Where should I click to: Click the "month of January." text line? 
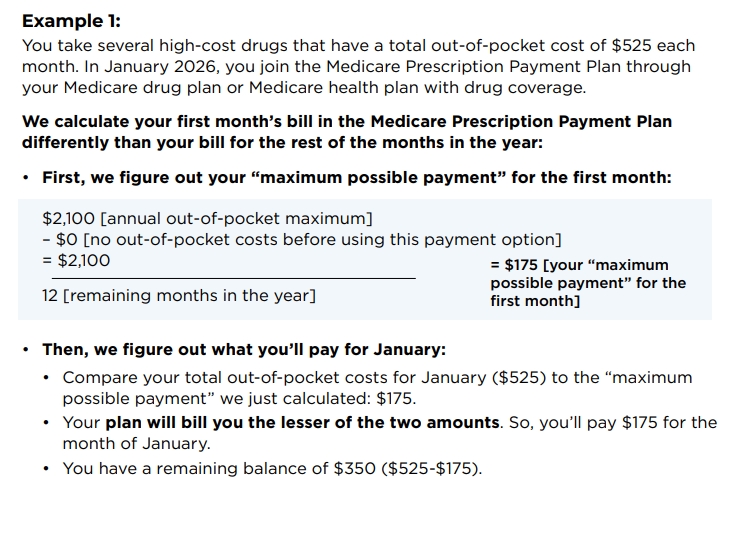(136, 443)
